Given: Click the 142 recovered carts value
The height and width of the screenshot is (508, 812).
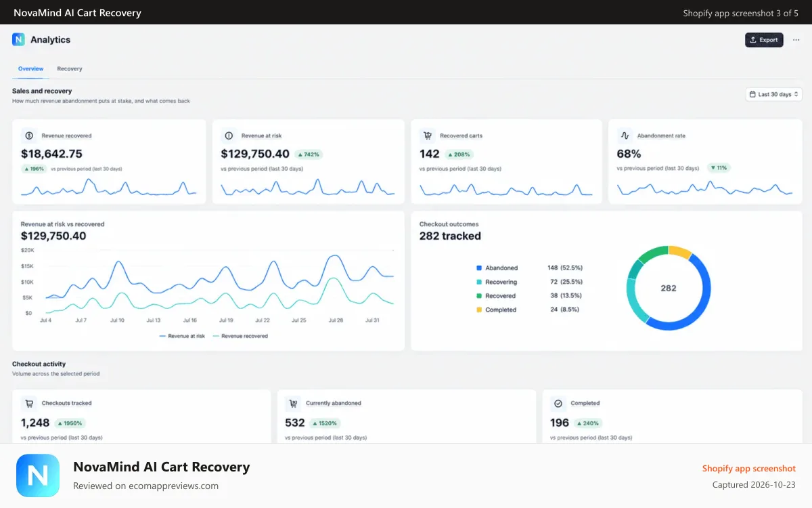Looking at the screenshot, I should point(430,154).
